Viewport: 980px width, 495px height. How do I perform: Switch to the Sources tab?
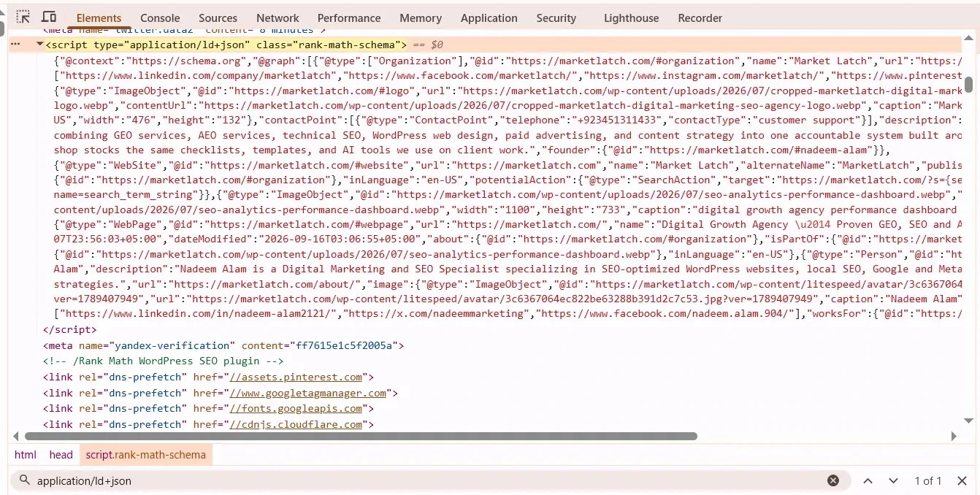coord(218,18)
